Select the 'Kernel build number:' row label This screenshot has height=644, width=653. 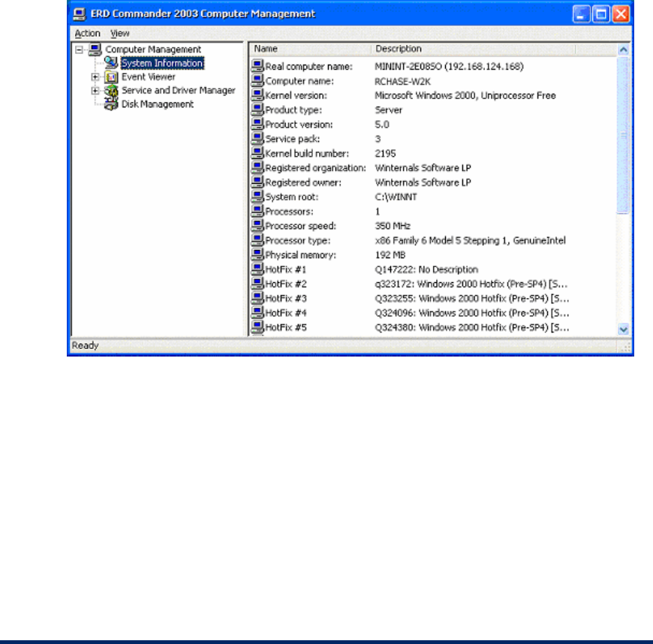(307, 154)
